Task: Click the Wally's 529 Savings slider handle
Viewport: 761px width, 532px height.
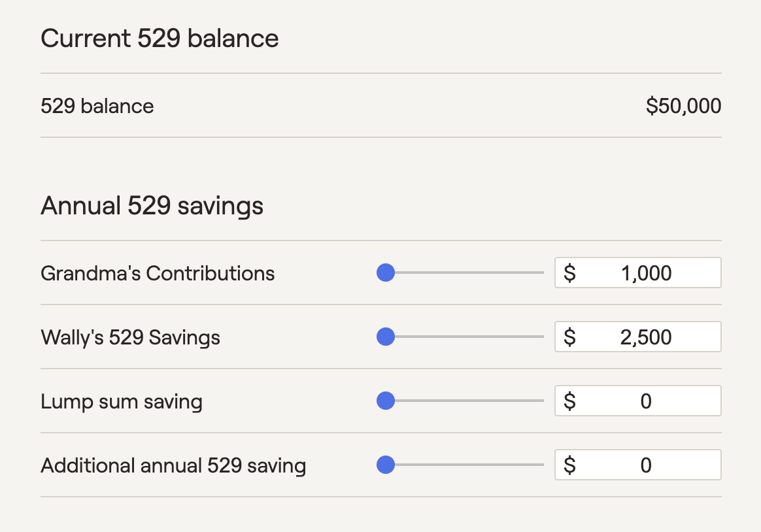Action: (386, 337)
